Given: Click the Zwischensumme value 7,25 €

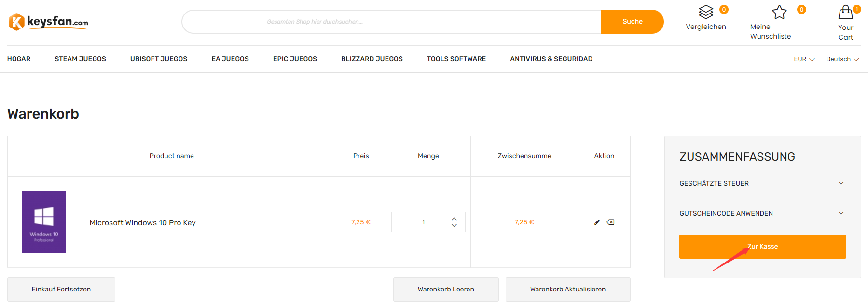Looking at the screenshot, I should click(x=524, y=222).
